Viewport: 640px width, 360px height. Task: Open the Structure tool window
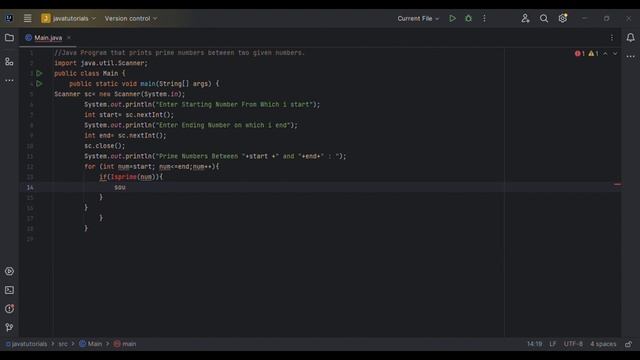(9, 62)
